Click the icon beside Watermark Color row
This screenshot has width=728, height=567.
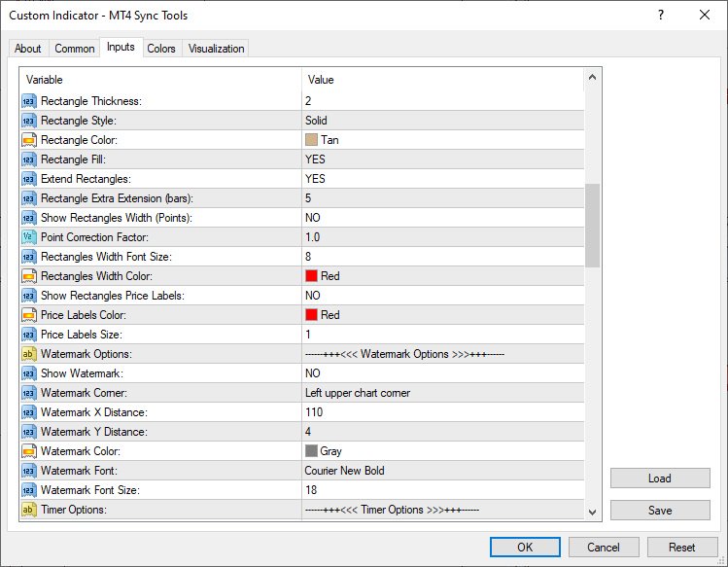coord(28,451)
